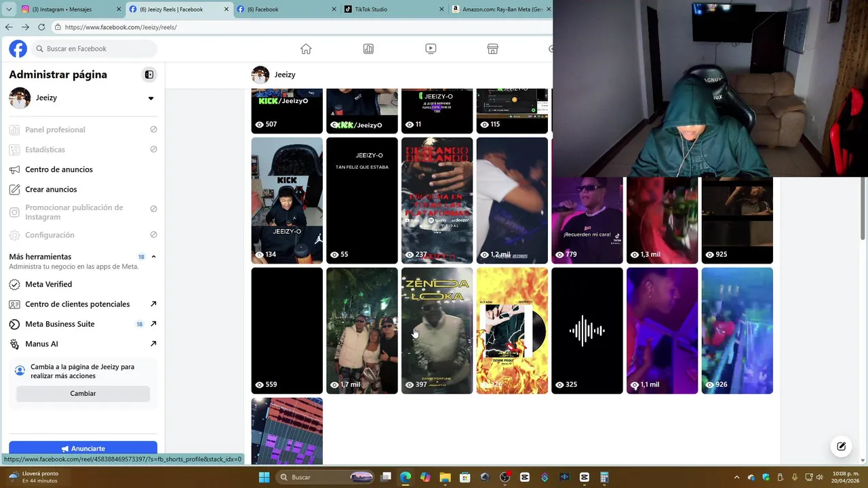Open the JEEIZY-O reel with 55 views
The image size is (868, 488).
362,201
